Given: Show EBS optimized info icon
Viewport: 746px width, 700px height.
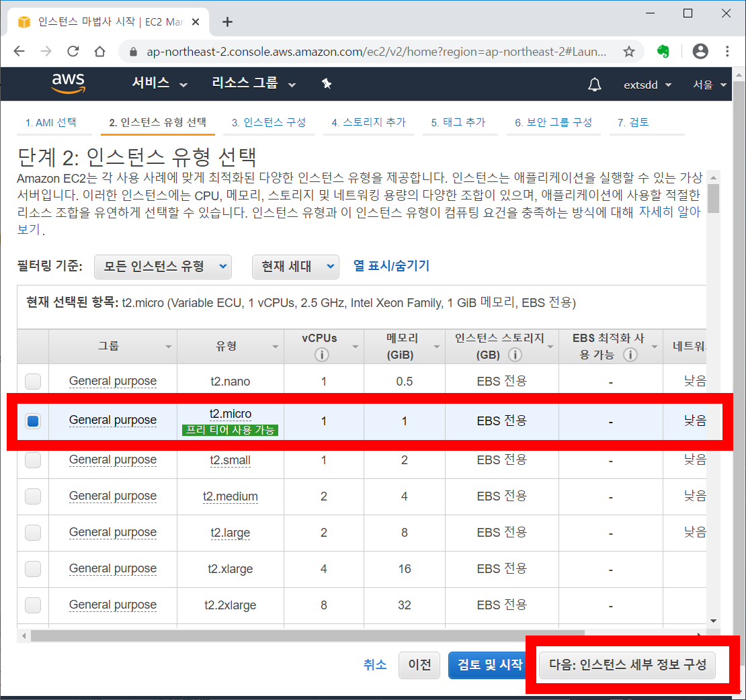Looking at the screenshot, I should (630, 355).
